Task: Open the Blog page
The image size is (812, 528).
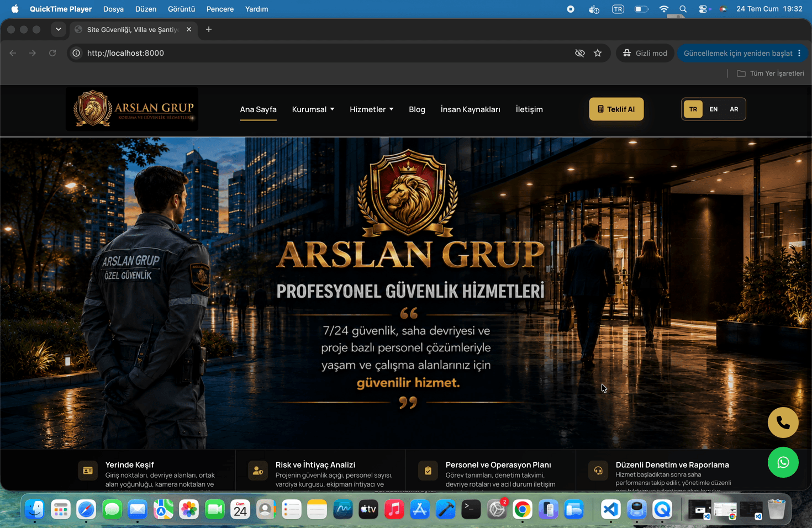Action: coord(417,109)
